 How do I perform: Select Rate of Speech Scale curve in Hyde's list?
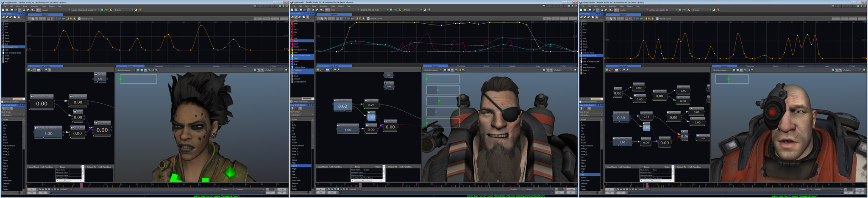pos(302,55)
